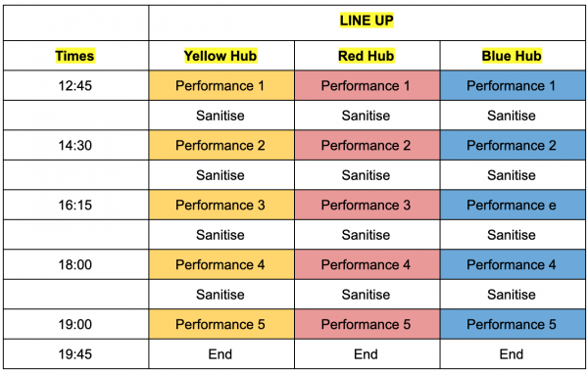Click End cell under Blue Hub
This screenshot has width=588, height=372.
513,354
